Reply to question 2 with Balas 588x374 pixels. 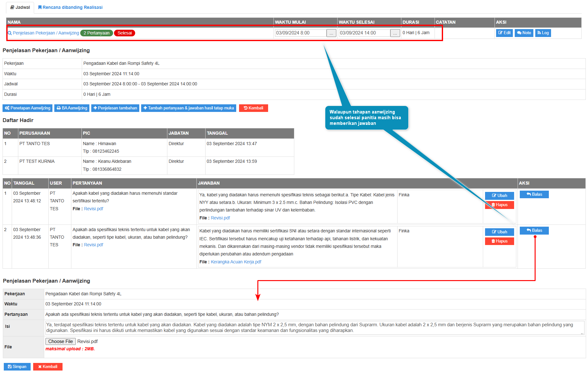point(534,230)
